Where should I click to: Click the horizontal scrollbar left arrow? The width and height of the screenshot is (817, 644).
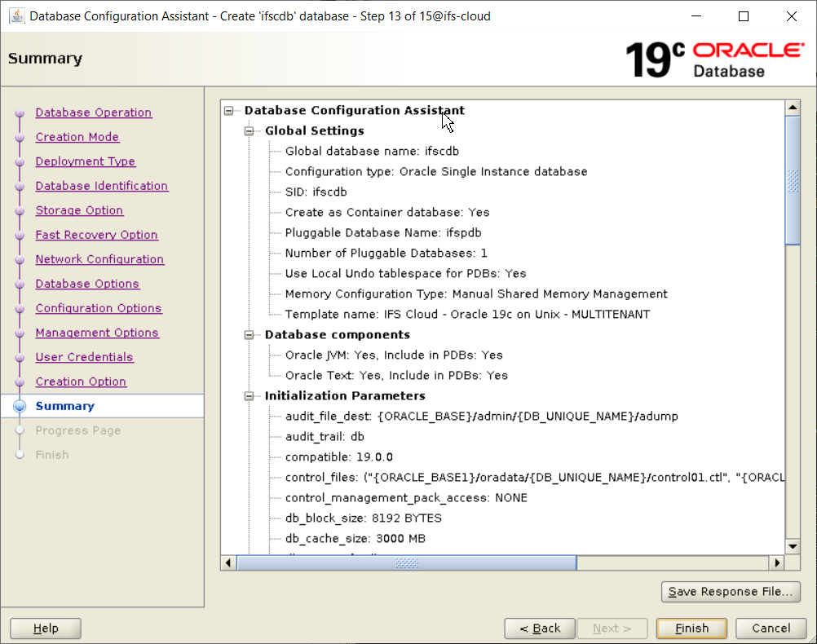[x=228, y=562]
